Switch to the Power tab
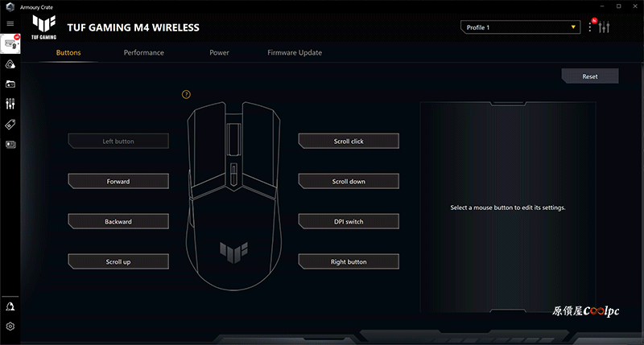 (219, 52)
